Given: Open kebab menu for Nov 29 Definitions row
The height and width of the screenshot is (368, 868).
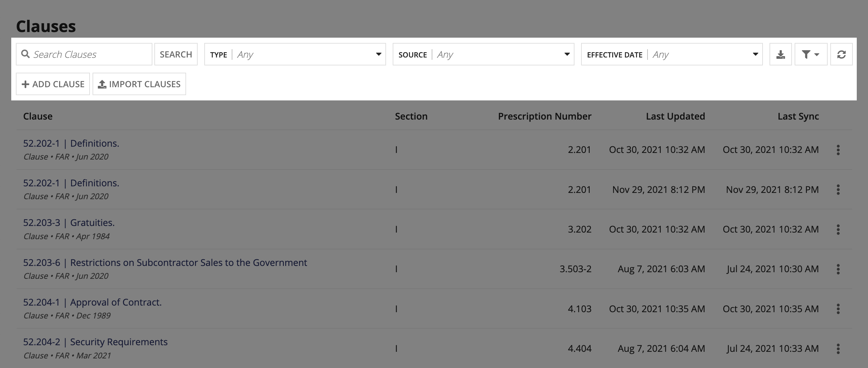Looking at the screenshot, I should pos(838,190).
